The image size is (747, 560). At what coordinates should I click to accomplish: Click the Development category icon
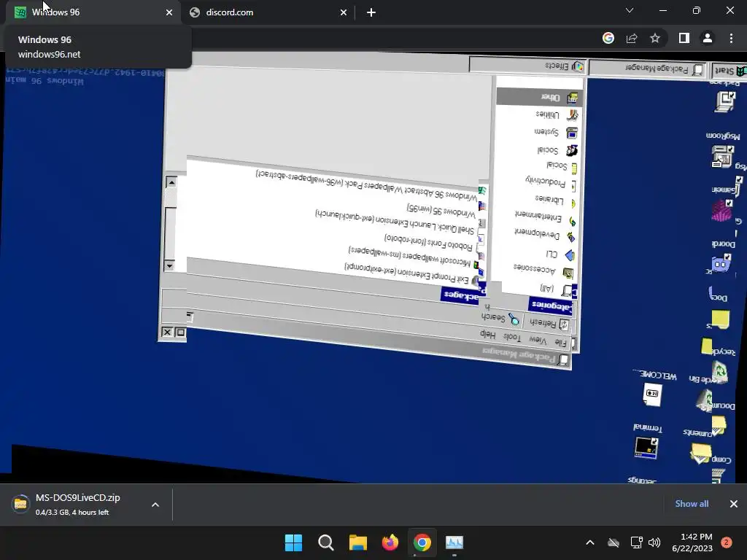click(x=570, y=237)
